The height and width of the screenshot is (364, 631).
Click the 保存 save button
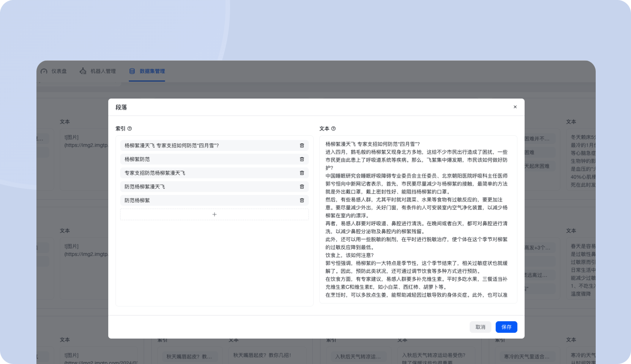(x=506, y=327)
